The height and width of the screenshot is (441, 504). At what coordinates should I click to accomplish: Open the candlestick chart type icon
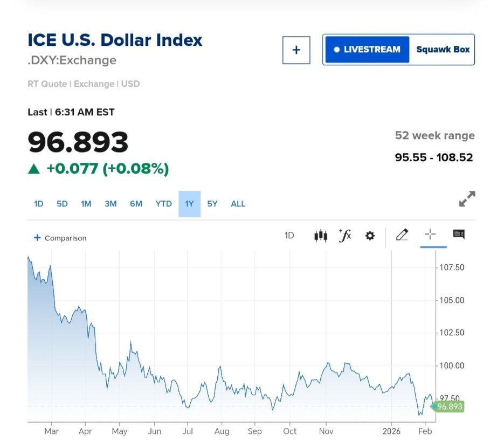321,236
